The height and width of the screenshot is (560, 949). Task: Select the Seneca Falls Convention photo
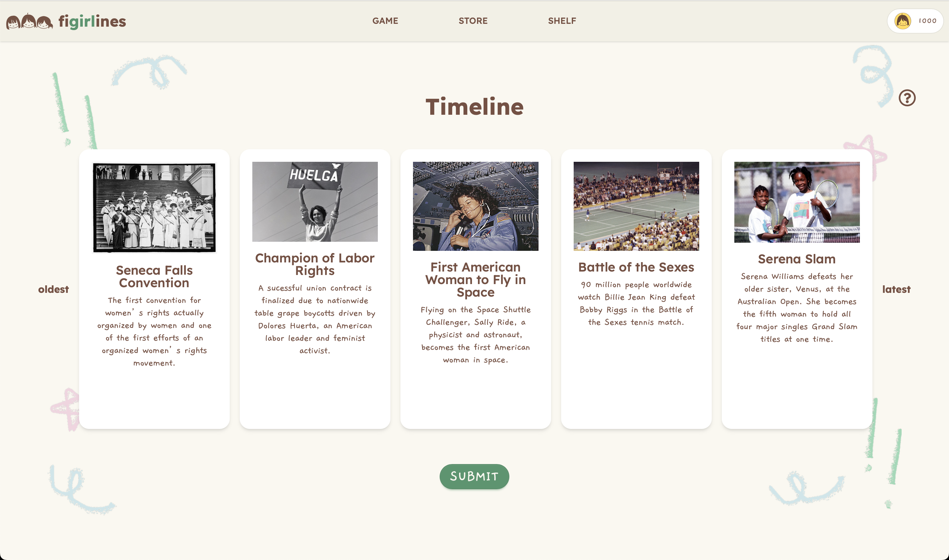[x=154, y=208]
